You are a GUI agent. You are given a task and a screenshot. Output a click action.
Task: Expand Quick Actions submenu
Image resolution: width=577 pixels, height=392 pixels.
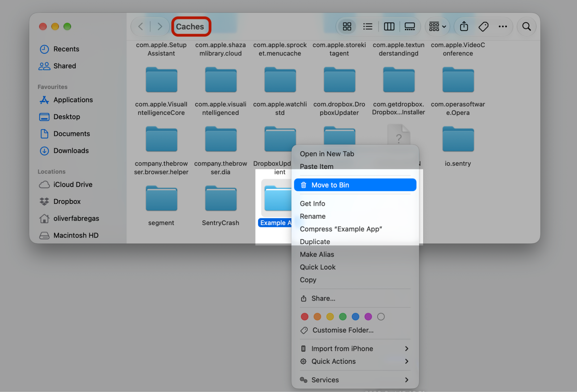pyautogui.click(x=355, y=361)
